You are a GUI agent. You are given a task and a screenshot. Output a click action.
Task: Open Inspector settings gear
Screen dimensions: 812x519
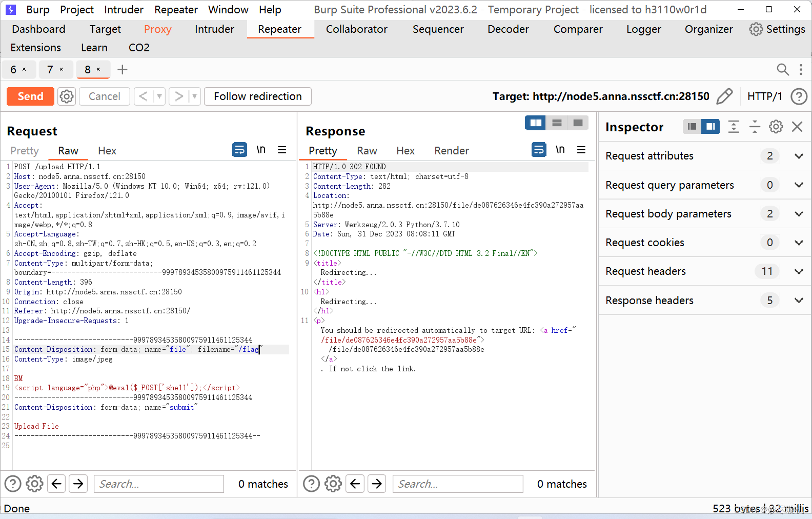click(x=776, y=127)
